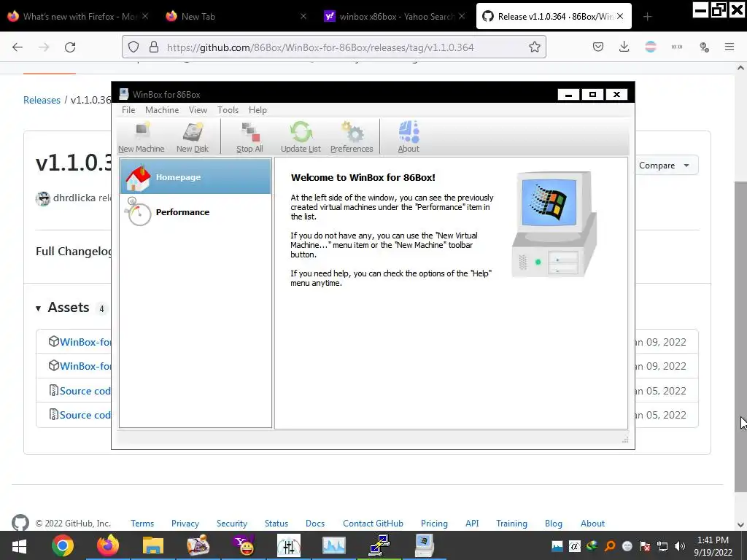Open the Firefox hamburger application menu
The image size is (747, 560).
(729, 47)
